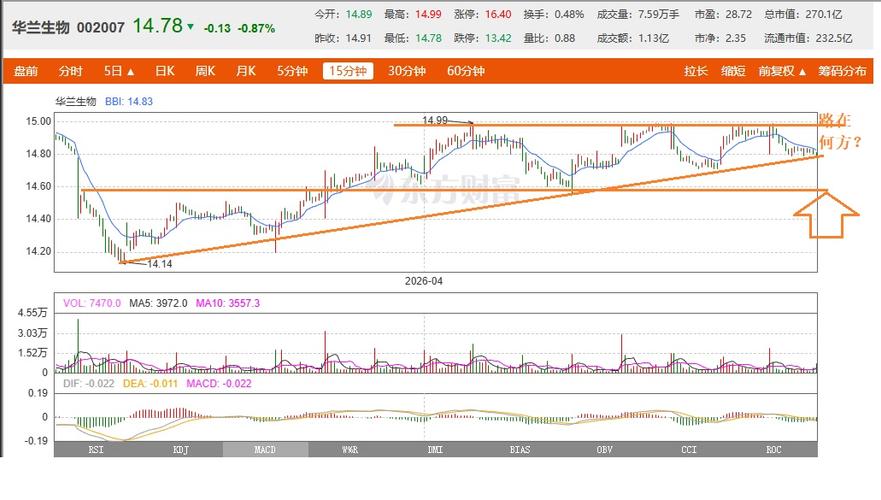Click the 市盈 value 28.72
The width and height of the screenshot is (881, 500).
point(739,15)
